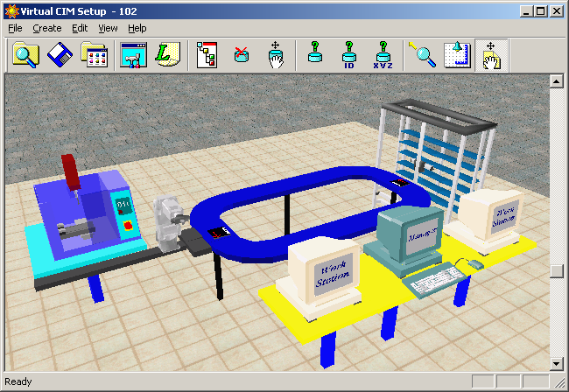The width and height of the screenshot is (569, 392).
Task: Toggle the pressed drag-view hand tool
Action: point(491,56)
